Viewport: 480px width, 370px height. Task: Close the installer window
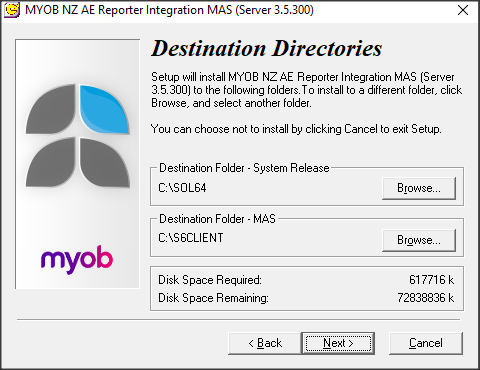point(463,10)
